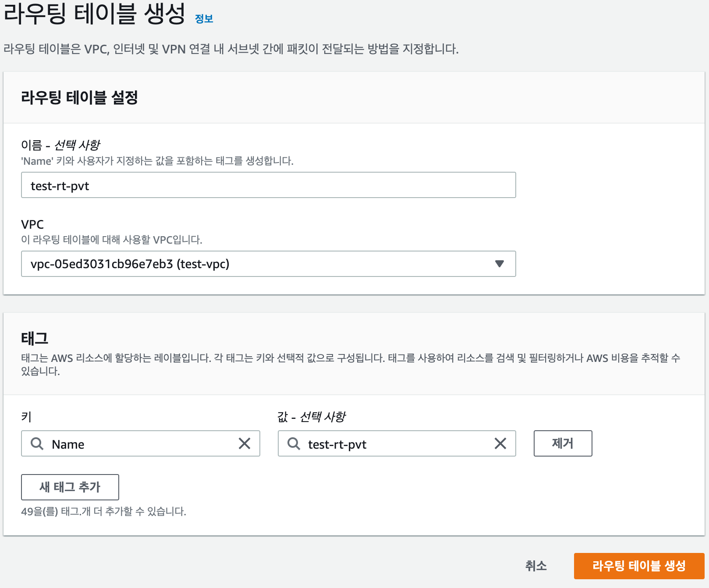Click the routing table description paragraph

pos(231,49)
